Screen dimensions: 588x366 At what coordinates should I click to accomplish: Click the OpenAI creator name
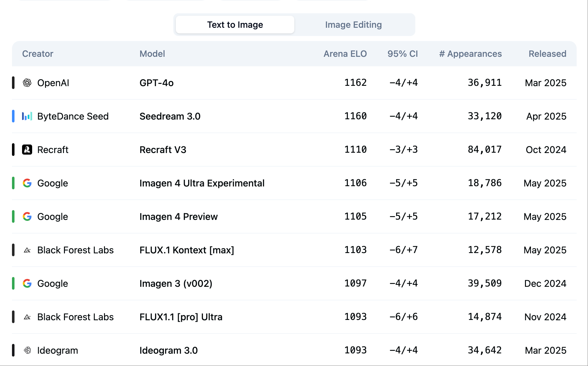53,83
